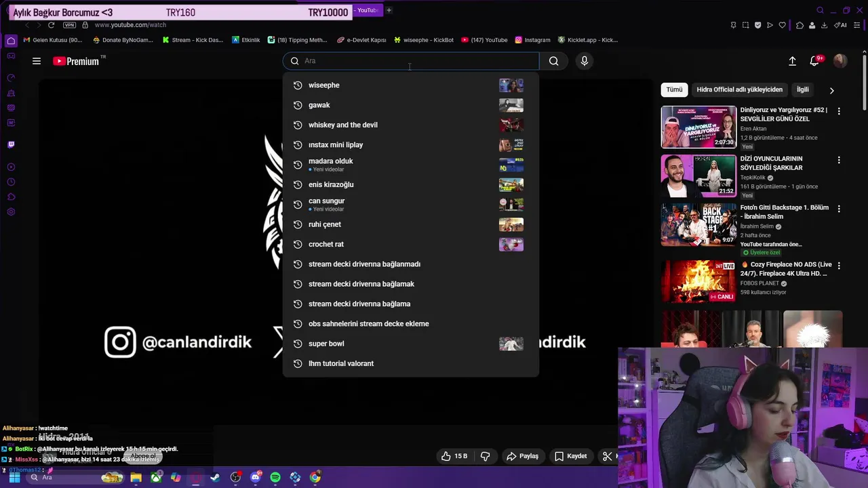
Task: Focus the YouTube Ara search field
Action: 411,61
